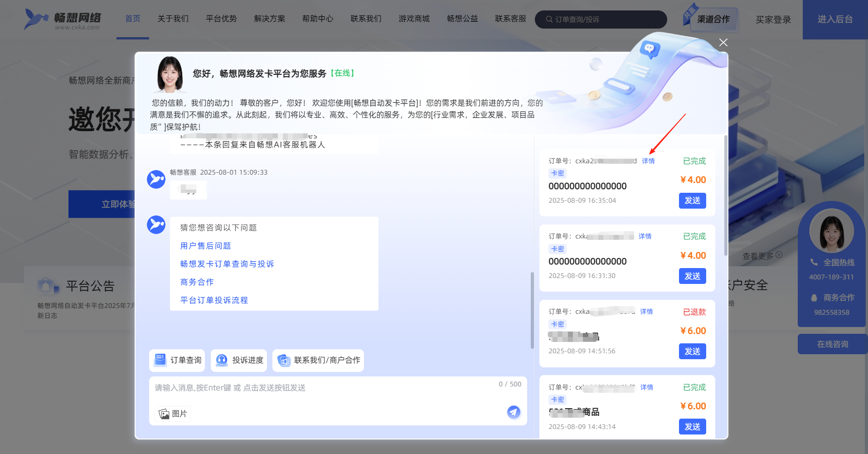Click the 立即体验 button on homepage
868x454 pixels.
102,204
